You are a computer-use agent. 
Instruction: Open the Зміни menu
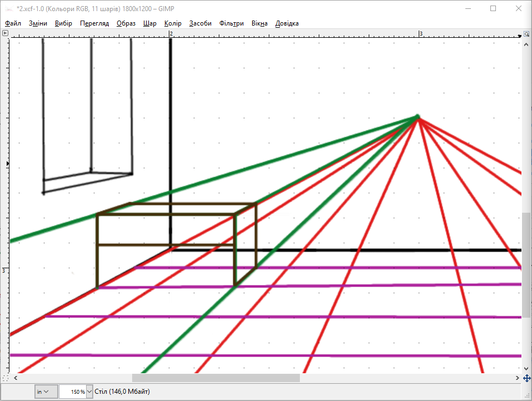(38, 23)
